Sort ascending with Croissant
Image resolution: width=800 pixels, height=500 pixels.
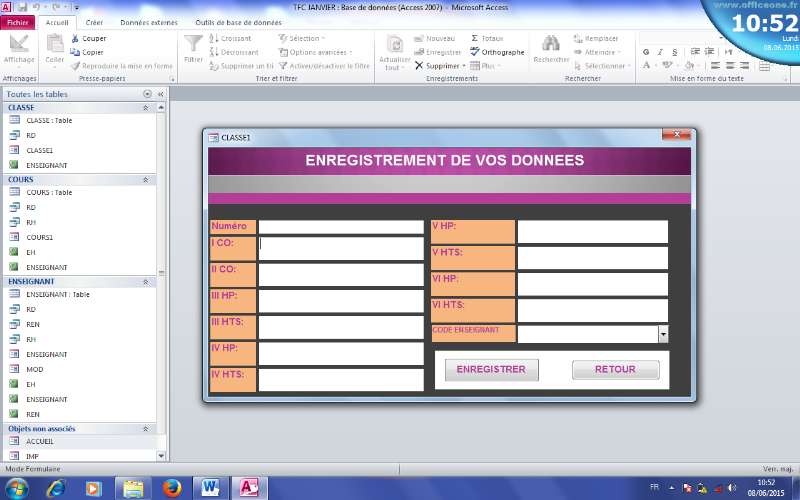pos(230,38)
